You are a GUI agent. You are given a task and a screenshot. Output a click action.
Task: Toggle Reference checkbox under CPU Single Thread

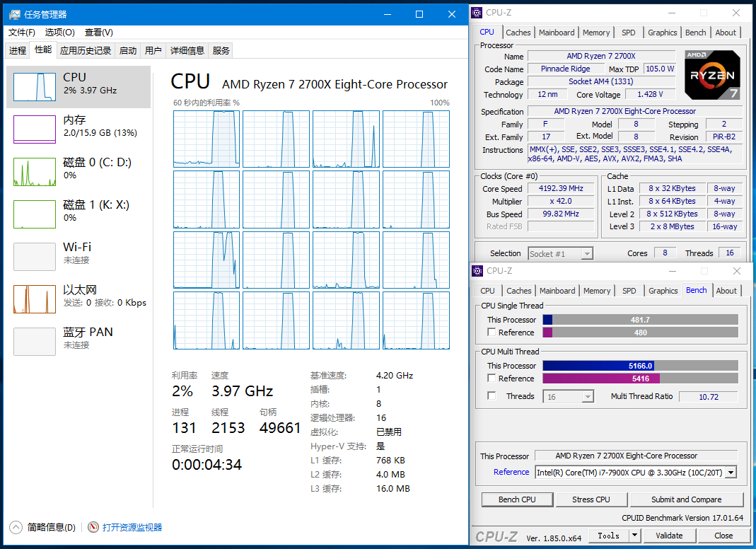click(492, 332)
